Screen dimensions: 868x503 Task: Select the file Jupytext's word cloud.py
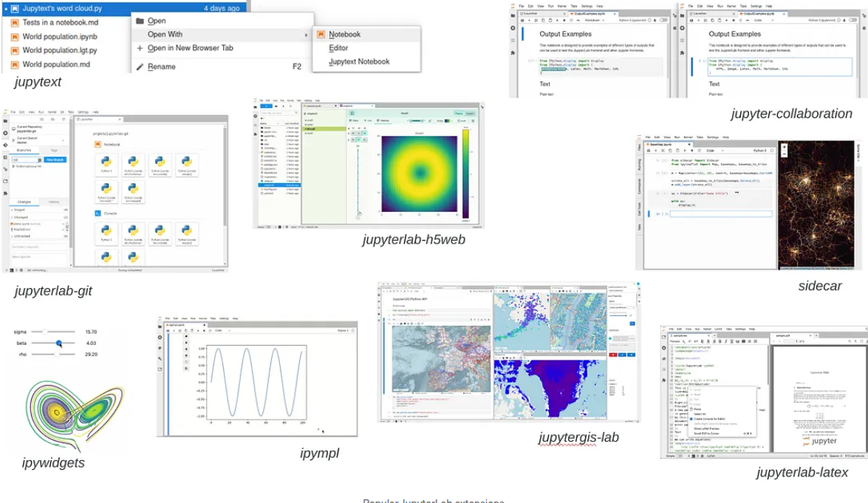pyautogui.click(x=125, y=7)
